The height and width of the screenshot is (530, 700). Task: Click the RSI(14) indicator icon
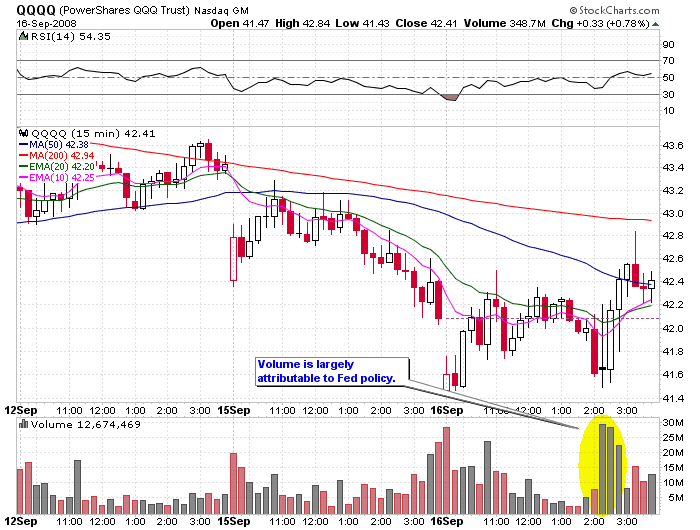click(x=24, y=36)
